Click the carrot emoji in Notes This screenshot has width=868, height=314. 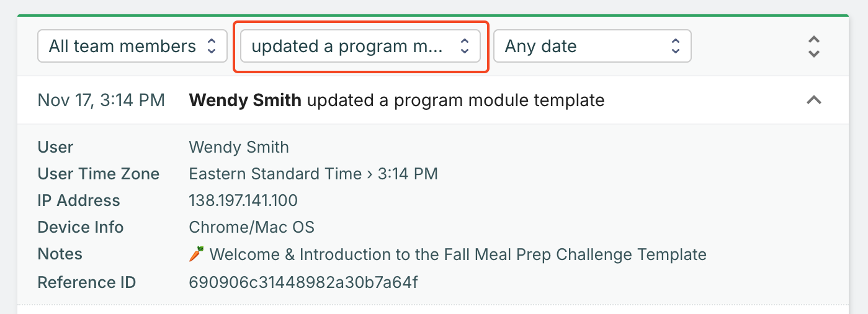[x=196, y=254]
